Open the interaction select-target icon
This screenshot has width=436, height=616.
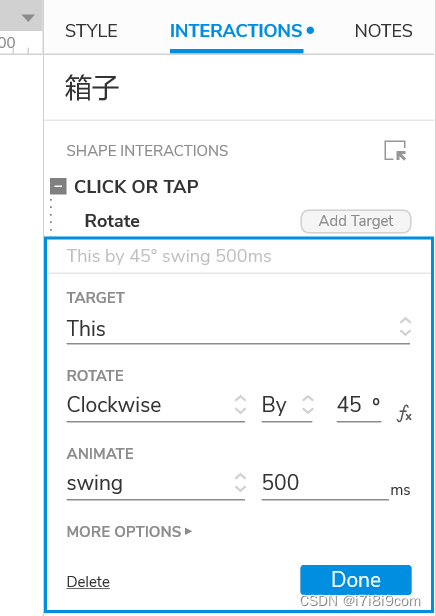pyautogui.click(x=395, y=150)
